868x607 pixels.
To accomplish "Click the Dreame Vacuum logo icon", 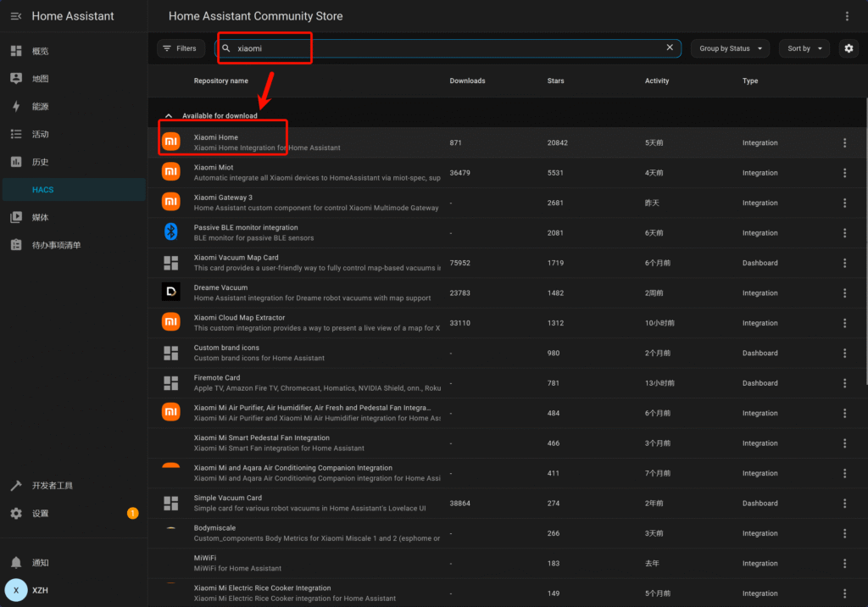I will 171,292.
